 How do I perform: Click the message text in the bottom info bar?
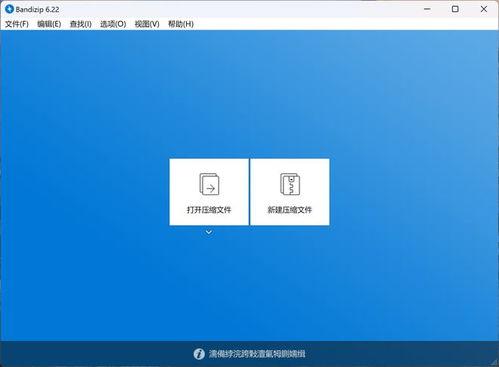click(x=257, y=354)
